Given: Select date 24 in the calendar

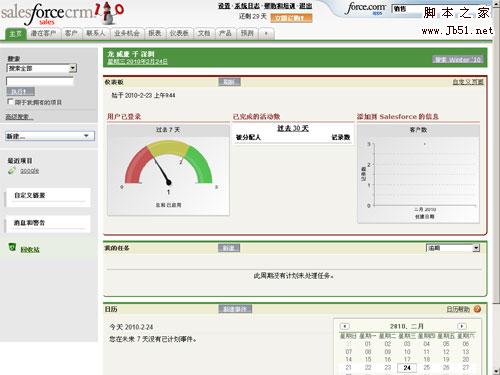Looking at the screenshot, I should point(407,368).
